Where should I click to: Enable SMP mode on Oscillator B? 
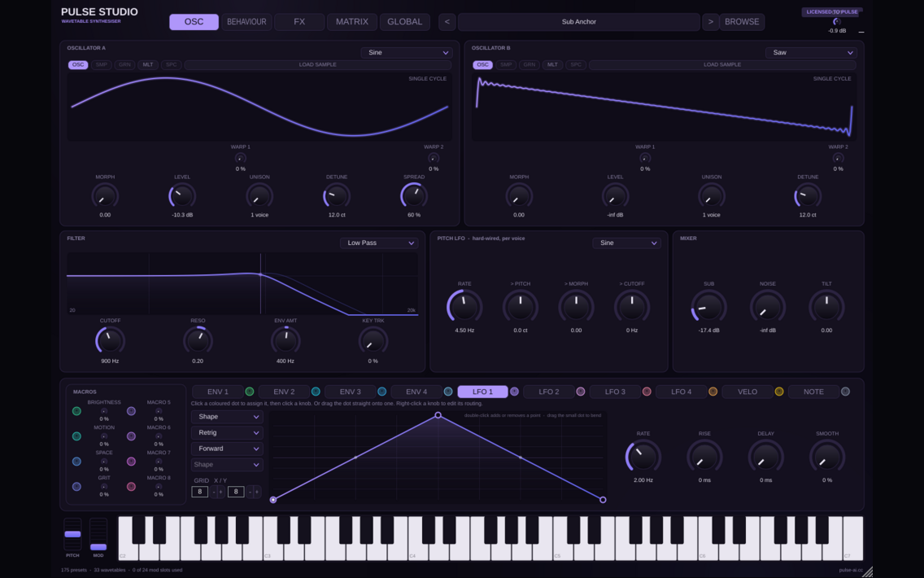pos(506,65)
